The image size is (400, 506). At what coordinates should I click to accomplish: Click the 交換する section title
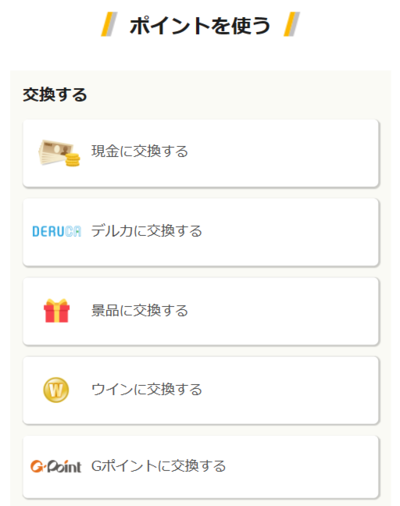(x=55, y=95)
